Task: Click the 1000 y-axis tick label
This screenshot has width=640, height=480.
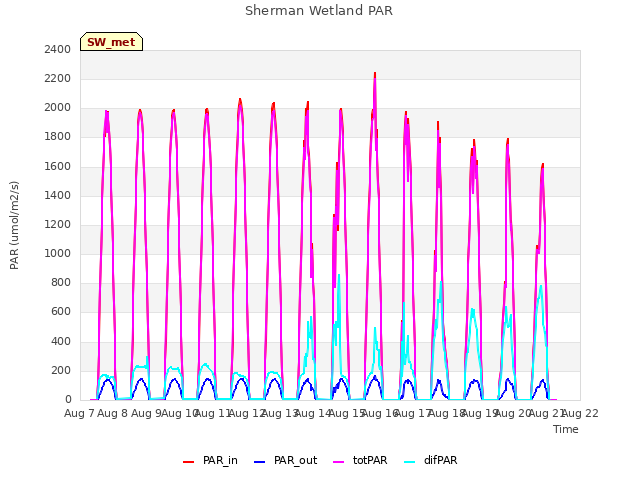Action: (58, 253)
